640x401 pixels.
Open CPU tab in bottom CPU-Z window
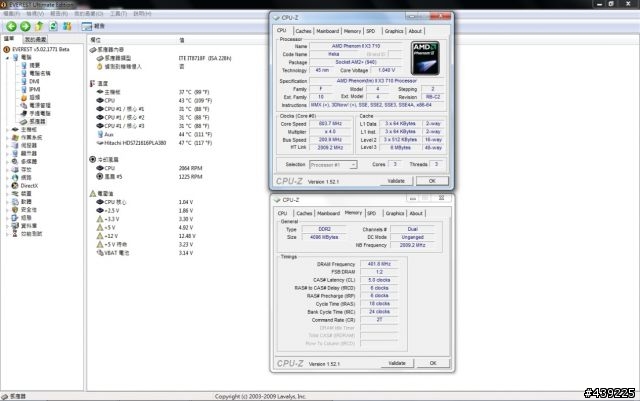click(282, 213)
